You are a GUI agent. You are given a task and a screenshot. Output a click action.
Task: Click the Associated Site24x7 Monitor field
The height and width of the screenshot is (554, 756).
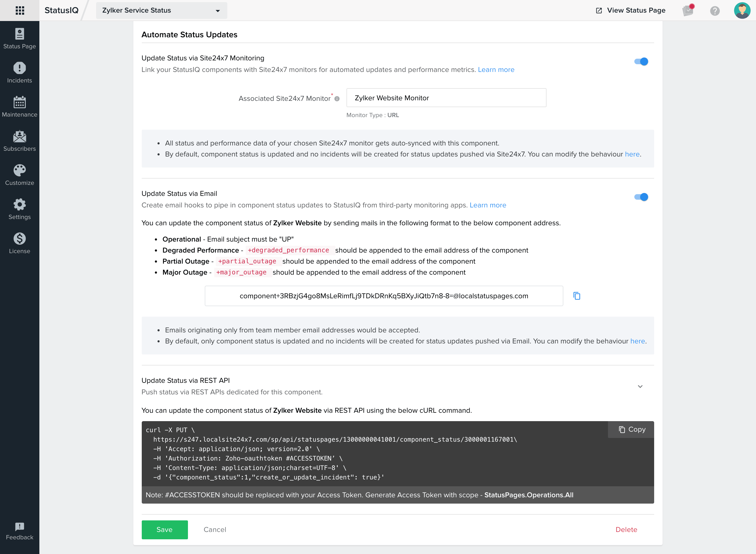pos(446,98)
